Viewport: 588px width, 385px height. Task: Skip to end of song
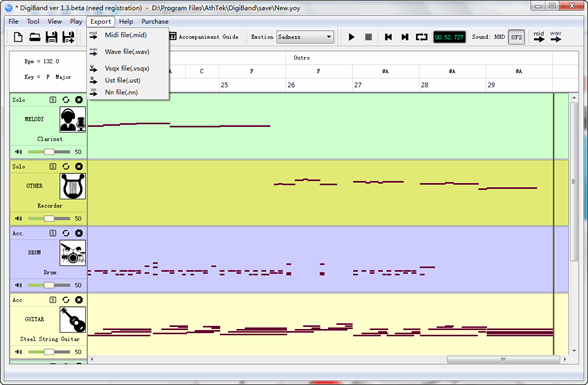point(405,37)
